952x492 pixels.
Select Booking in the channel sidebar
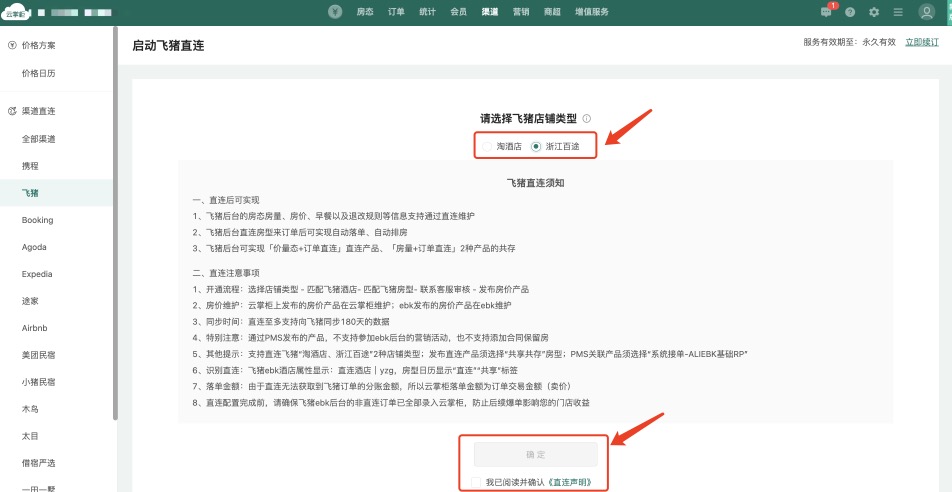(37, 220)
